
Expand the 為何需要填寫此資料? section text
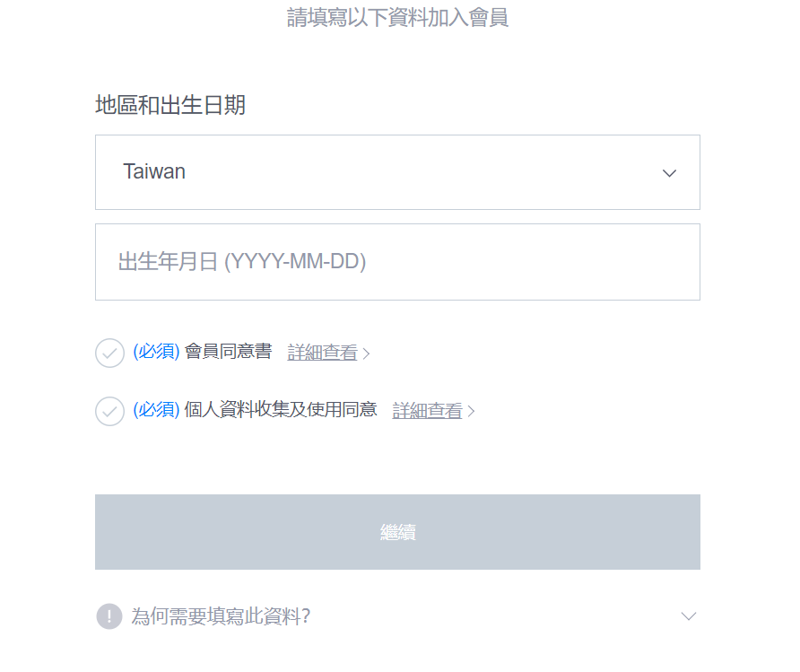[x=221, y=616]
